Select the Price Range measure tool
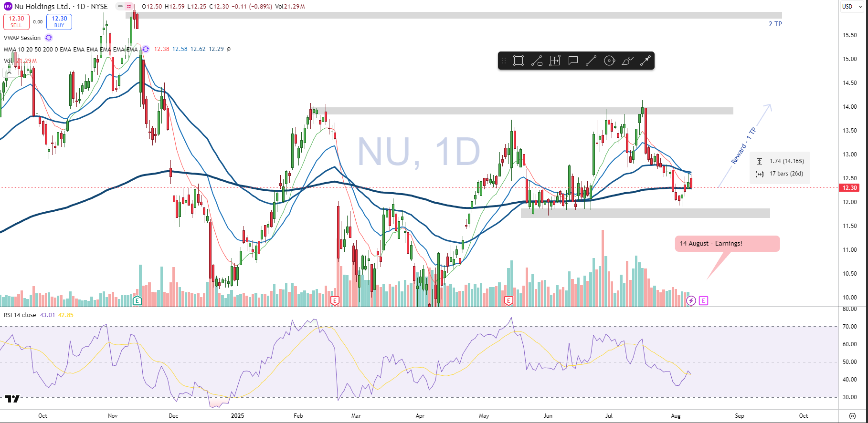Viewport: 868px width, 423px height. (555, 61)
